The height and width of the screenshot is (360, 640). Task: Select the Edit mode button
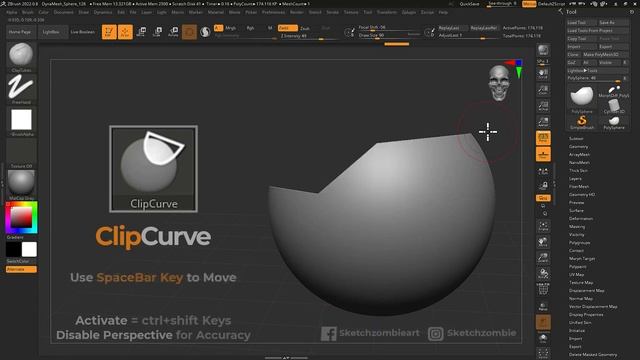pos(109,32)
